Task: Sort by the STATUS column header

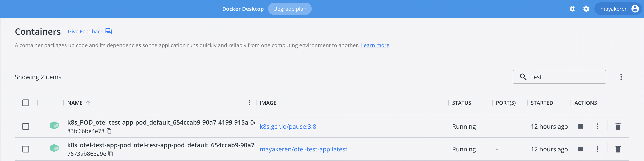Action: pyautogui.click(x=462, y=103)
